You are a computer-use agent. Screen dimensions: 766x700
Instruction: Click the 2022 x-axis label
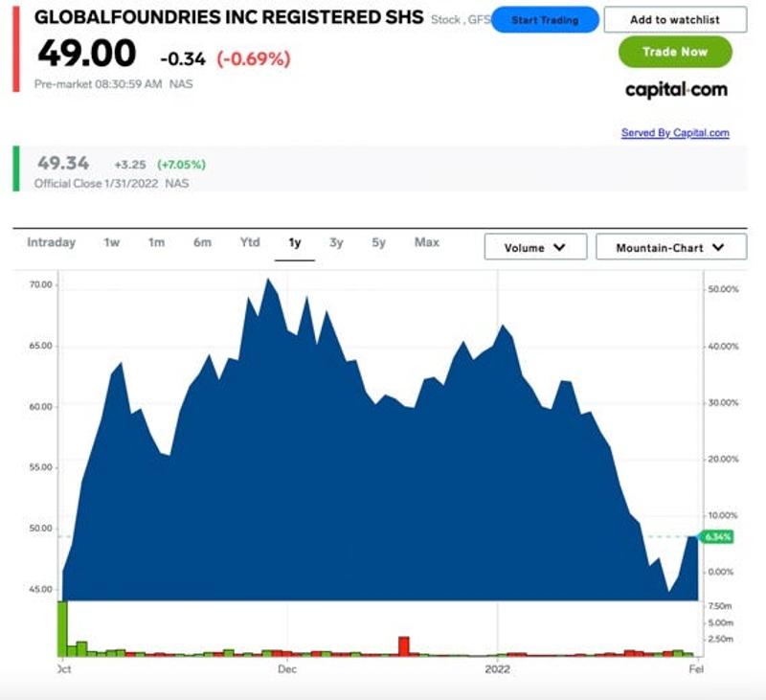click(497, 669)
